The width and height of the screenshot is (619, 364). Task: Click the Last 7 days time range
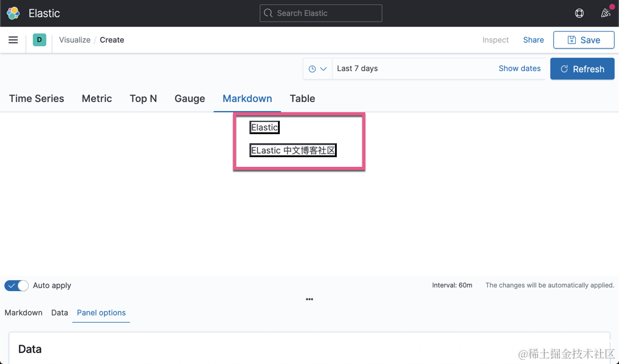tap(357, 69)
